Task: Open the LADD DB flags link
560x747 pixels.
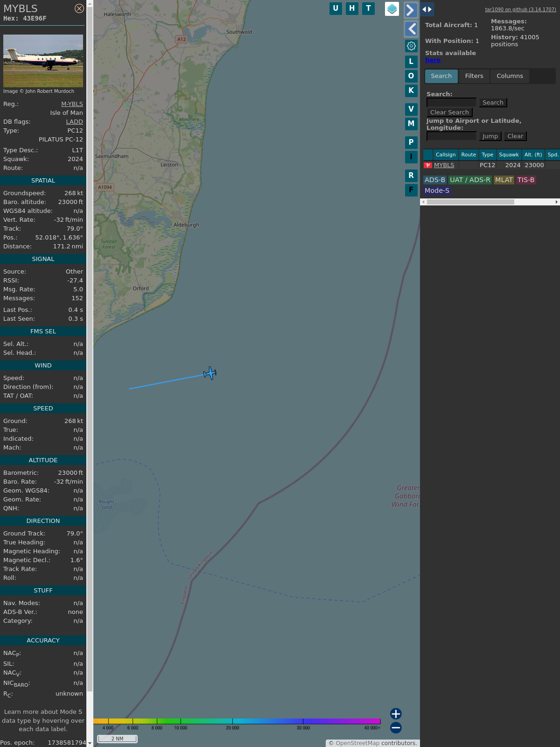Action: click(74, 122)
